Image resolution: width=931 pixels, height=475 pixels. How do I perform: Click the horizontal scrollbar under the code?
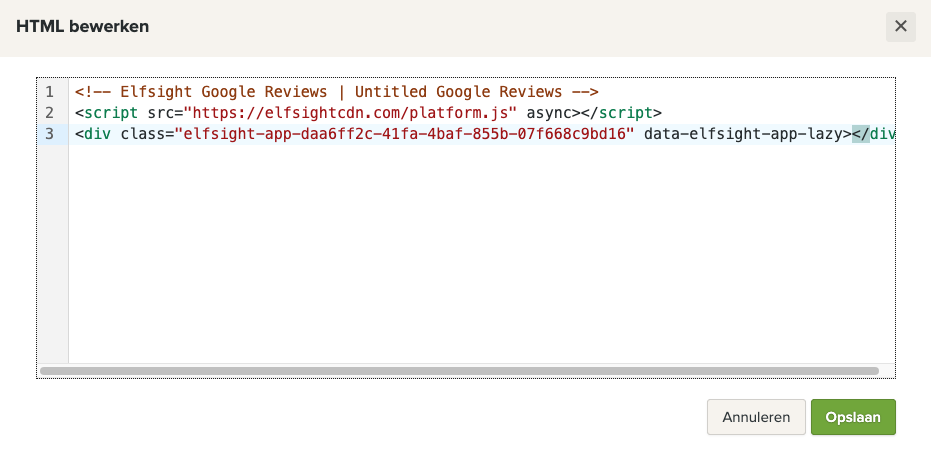(460, 371)
